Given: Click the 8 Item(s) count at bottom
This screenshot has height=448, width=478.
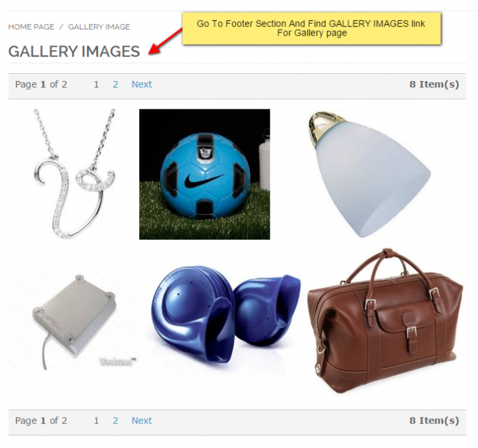Looking at the screenshot, I should [x=434, y=420].
